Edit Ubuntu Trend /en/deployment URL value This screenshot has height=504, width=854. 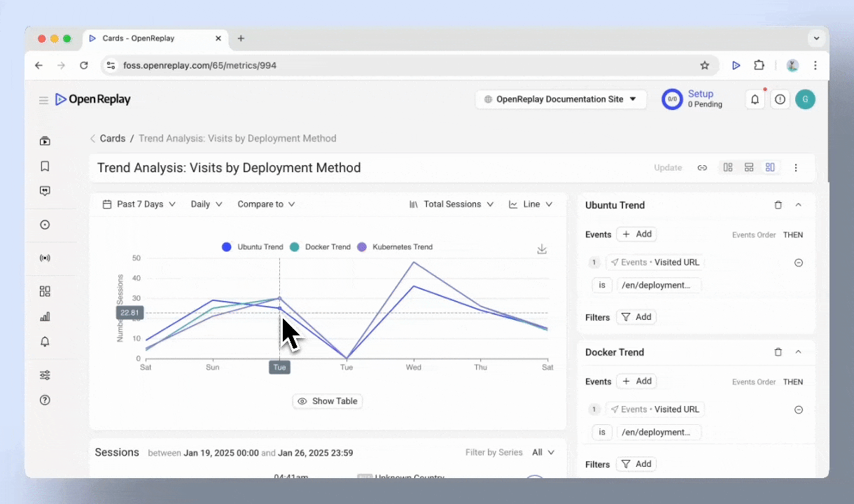coord(659,285)
